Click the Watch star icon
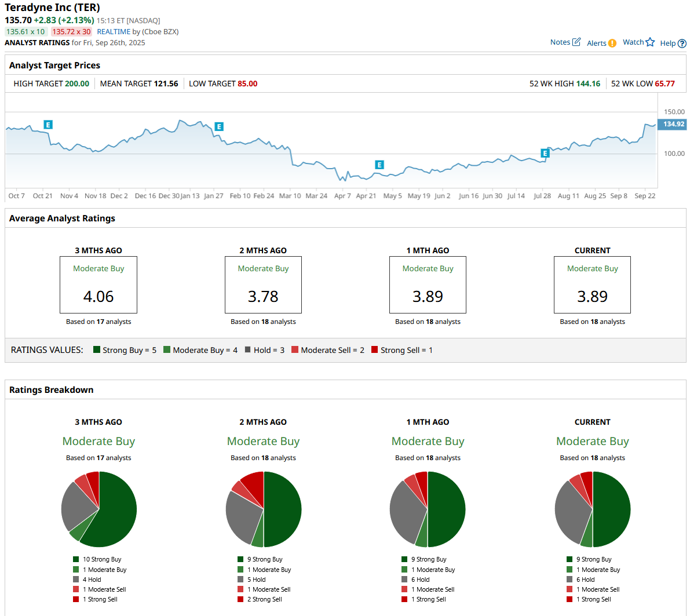690x616 pixels. point(650,42)
